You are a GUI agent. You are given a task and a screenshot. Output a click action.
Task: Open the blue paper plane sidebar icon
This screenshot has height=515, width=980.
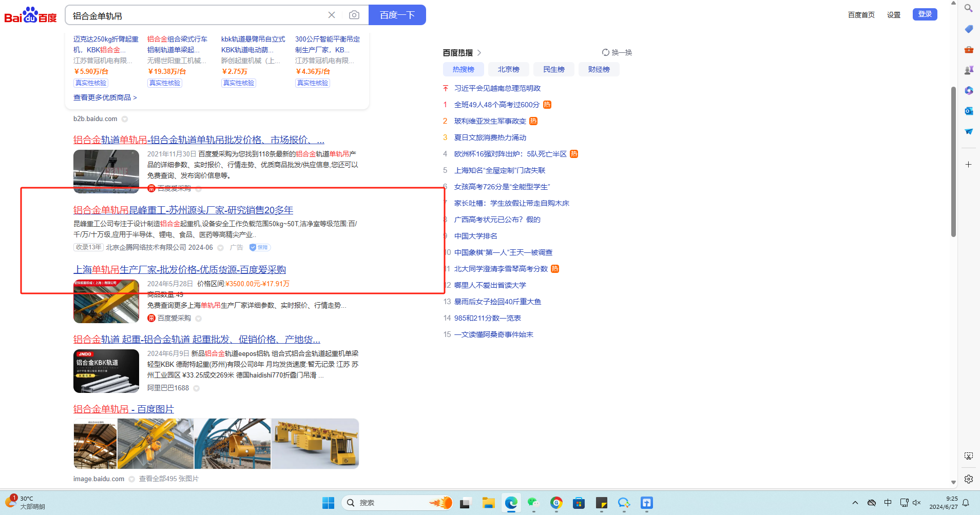point(969,132)
